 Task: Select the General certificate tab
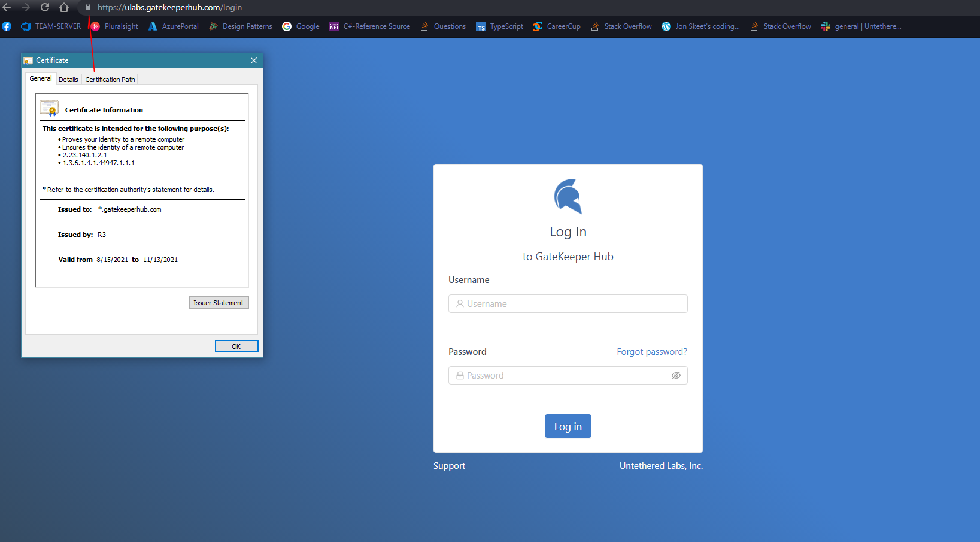pyautogui.click(x=41, y=79)
